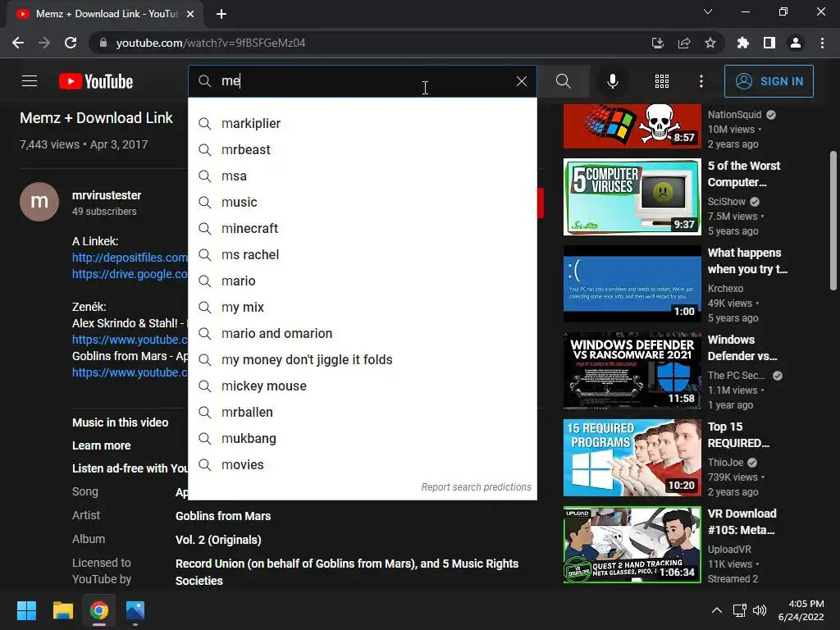The height and width of the screenshot is (630, 840).
Task: Open volume control in system tray
Action: (x=760, y=610)
